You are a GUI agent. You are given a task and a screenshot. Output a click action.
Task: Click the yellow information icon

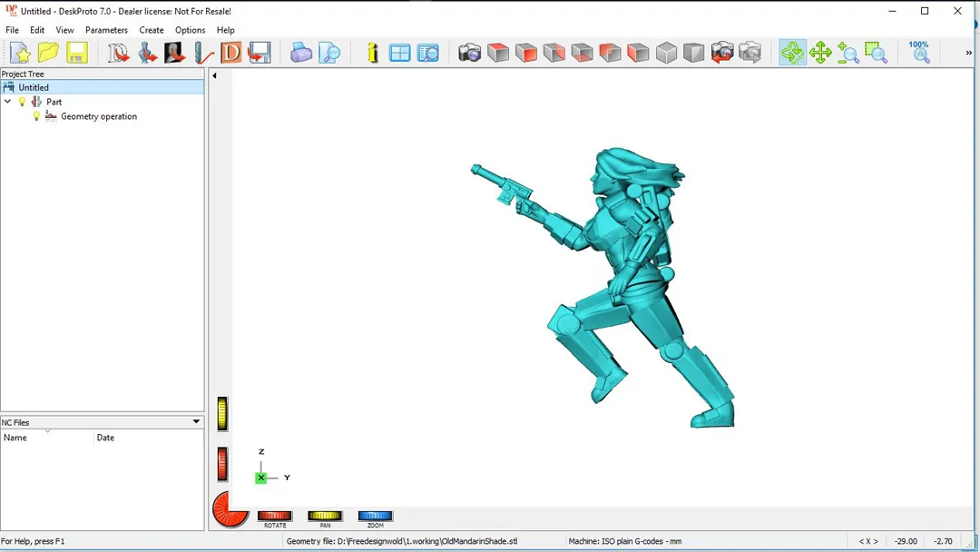click(x=372, y=53)
